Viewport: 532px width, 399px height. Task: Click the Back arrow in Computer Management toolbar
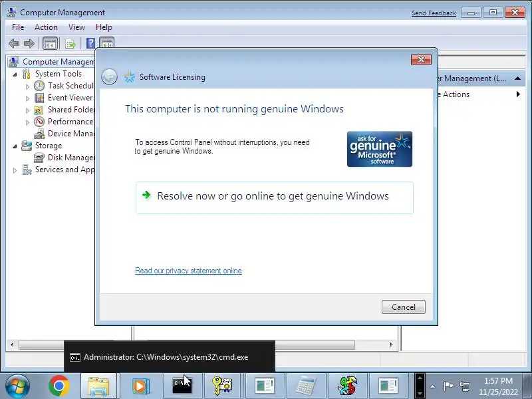tap(14, 43)
